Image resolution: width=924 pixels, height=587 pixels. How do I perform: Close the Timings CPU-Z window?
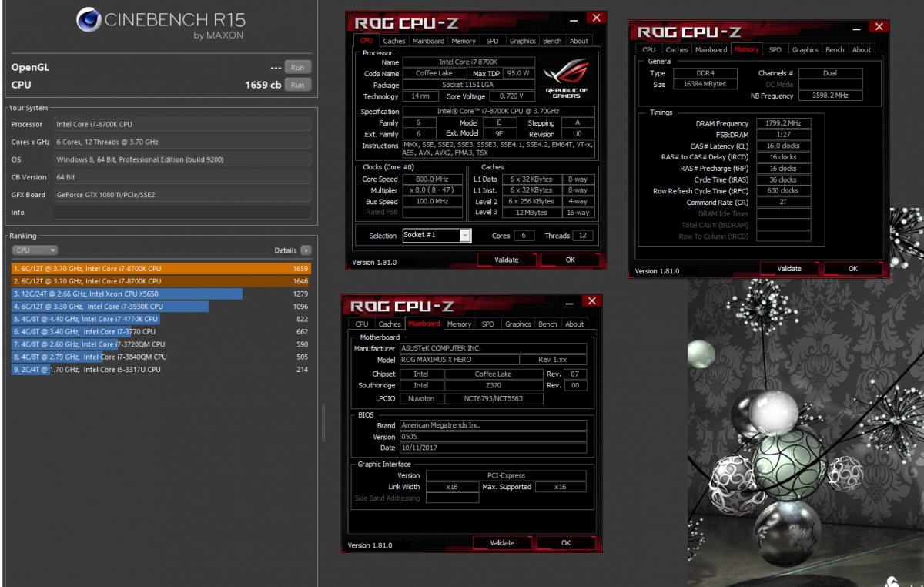pyautogui.click(x=879, y=26)
